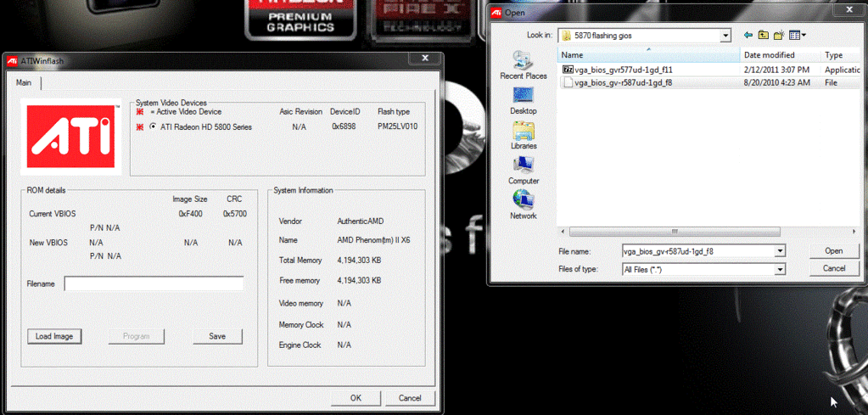Expand the Files of type dropdown

click(x=780, y=270)
